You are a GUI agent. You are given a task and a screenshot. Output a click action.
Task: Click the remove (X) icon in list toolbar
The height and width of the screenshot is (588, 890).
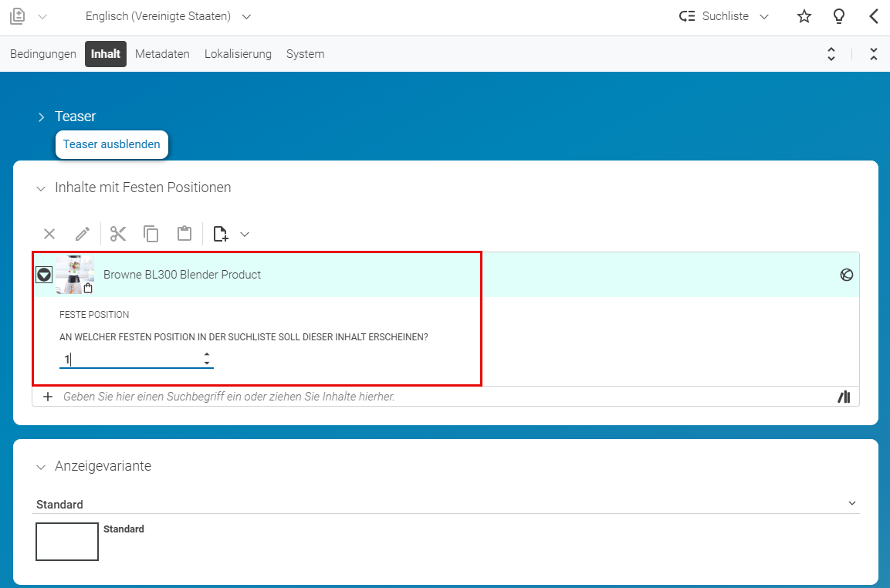[x=49, y=234]
